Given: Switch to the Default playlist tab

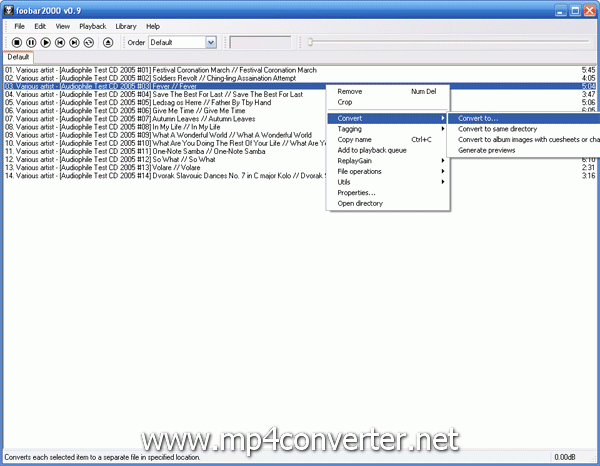Looking at the screenshot, I should click(x=17, y=57).
